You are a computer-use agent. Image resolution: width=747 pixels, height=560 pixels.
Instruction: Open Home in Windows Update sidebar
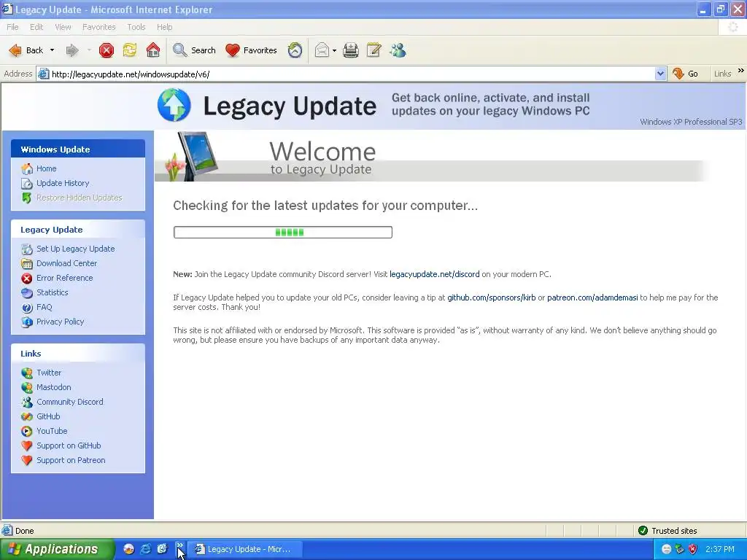click(x=46, y=168)
